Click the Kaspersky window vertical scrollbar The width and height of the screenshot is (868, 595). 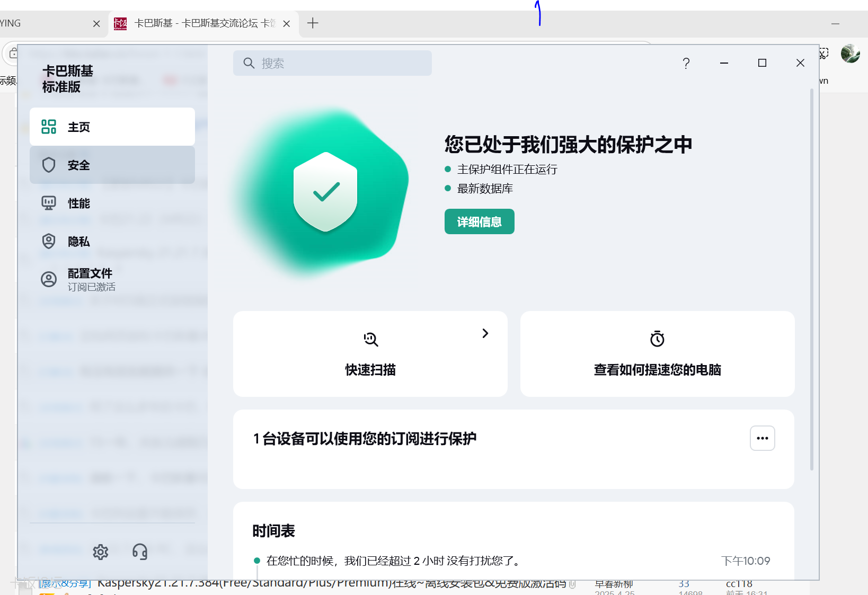pos(811,279)
